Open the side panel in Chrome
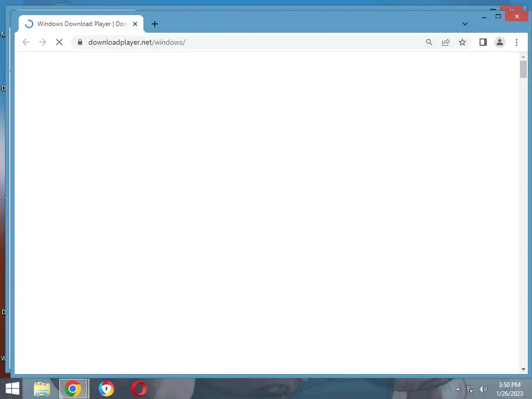 [483, 42]
